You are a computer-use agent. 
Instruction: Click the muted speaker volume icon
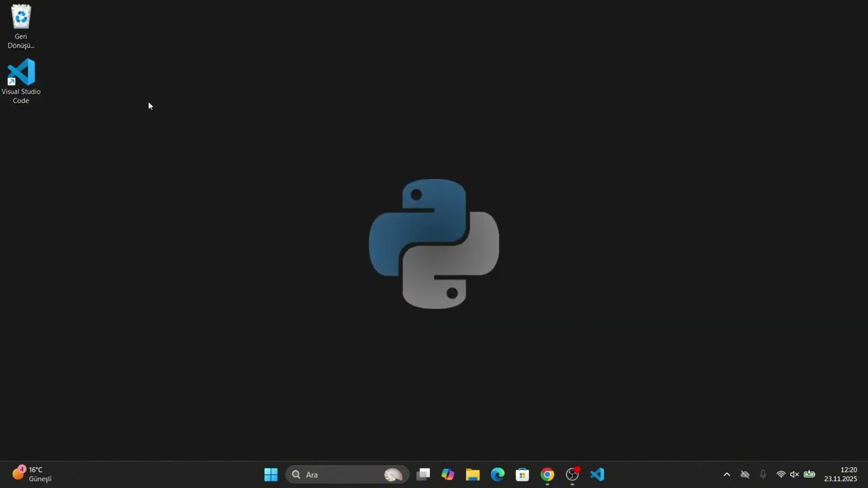tap(795, 474)
